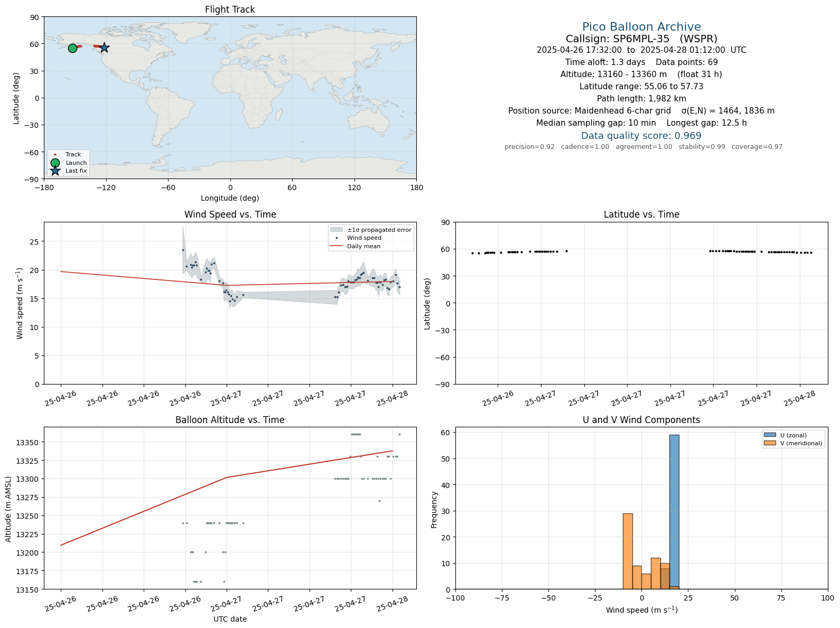
Task: Select the precision/cadence/agreement sub-score line
Action: (x=643, y=147)
